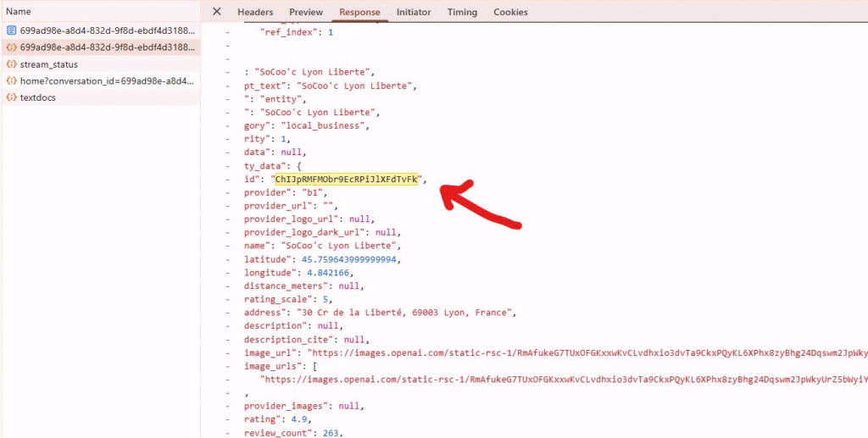
Task: Close the request details panel
Action: pos(217,12)
